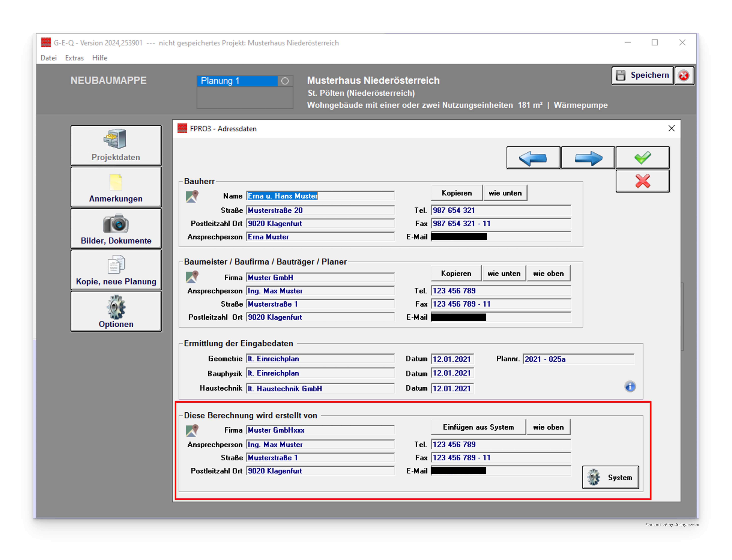Open the Hilfe menu
Viewport: 732px width, 560px height.
tap(100, 58)
